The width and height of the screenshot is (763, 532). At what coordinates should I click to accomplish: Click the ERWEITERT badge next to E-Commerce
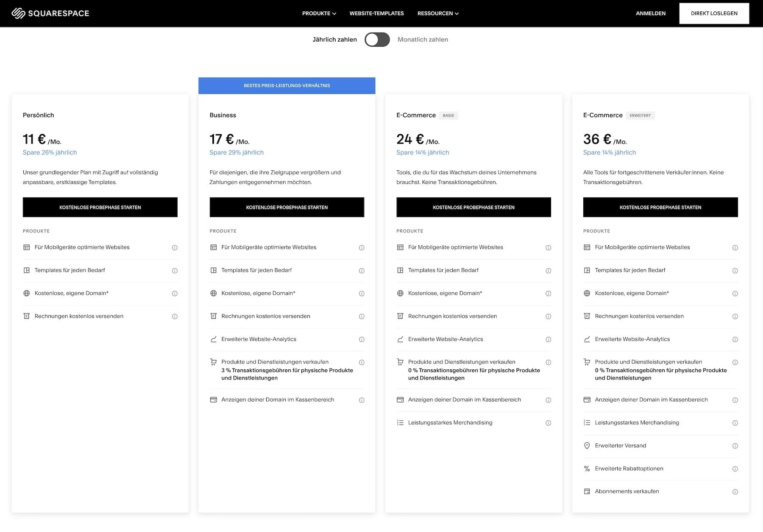pos(640,115)
